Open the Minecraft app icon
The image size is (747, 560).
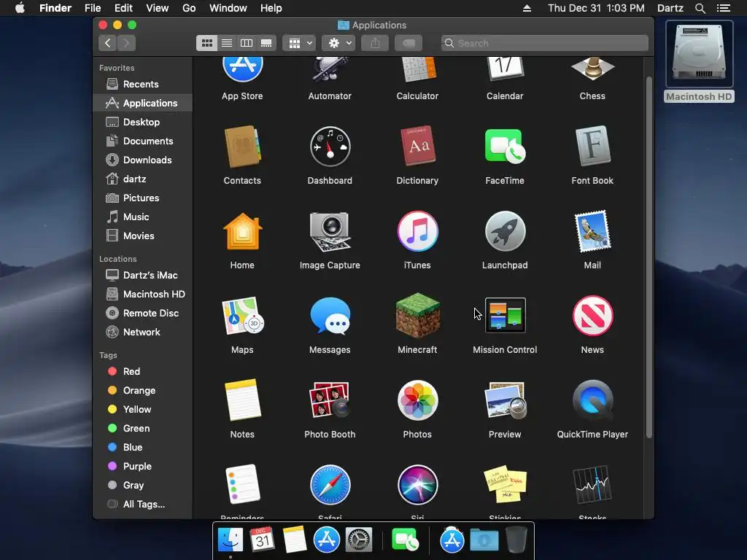(x=417, y=316)
